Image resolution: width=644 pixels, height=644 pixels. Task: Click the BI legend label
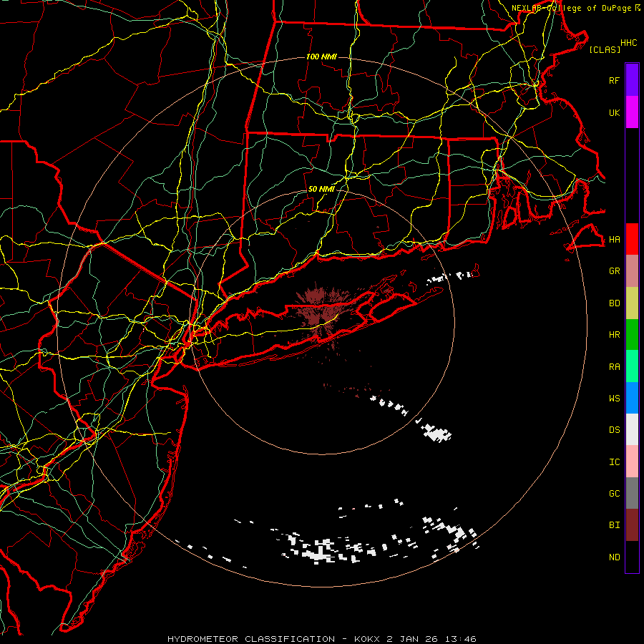point(614,525)
